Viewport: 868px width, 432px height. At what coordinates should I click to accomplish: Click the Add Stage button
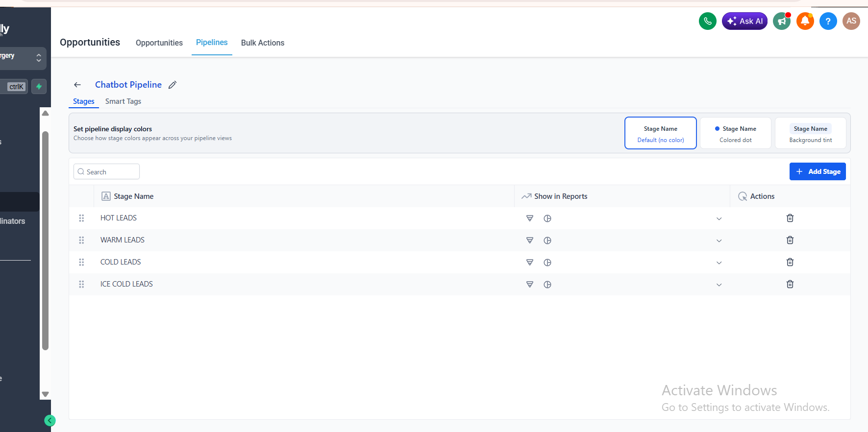pyautogui.click(x=818, y=171)
